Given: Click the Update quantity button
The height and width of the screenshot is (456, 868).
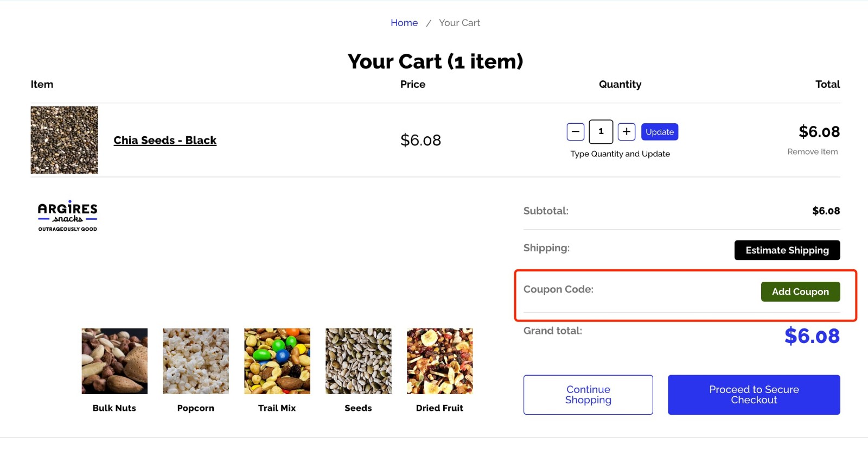Looking at the screenshot, I should pyautogui.click(x=660, y=131).
